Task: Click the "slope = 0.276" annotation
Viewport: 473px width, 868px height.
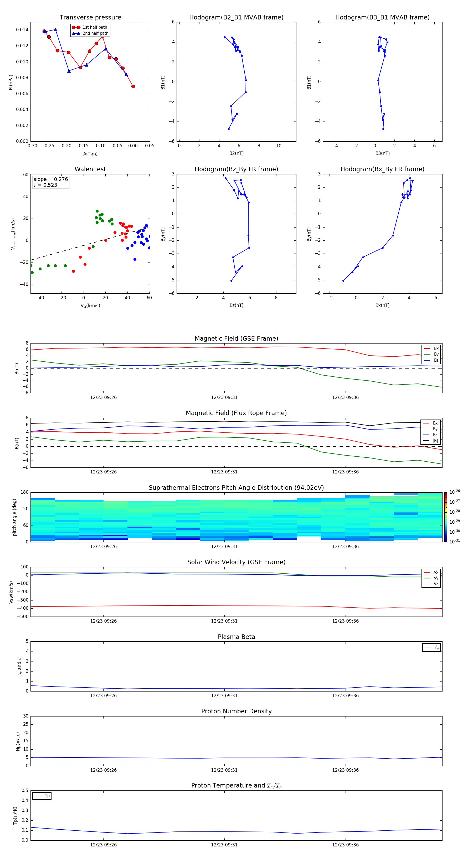Action: [x=50, y=179]
